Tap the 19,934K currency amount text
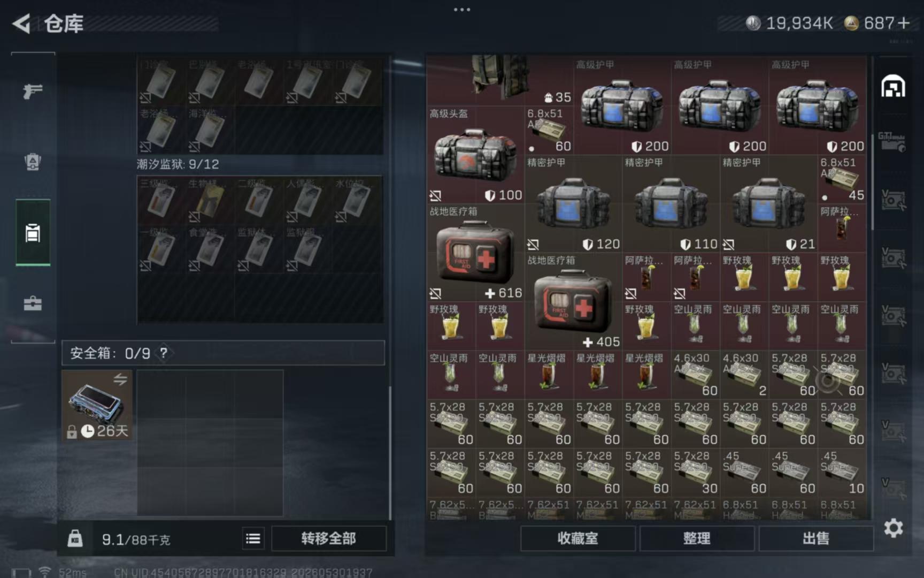The height and width of the screenshot is (578, 924). [x=799, y=23]
